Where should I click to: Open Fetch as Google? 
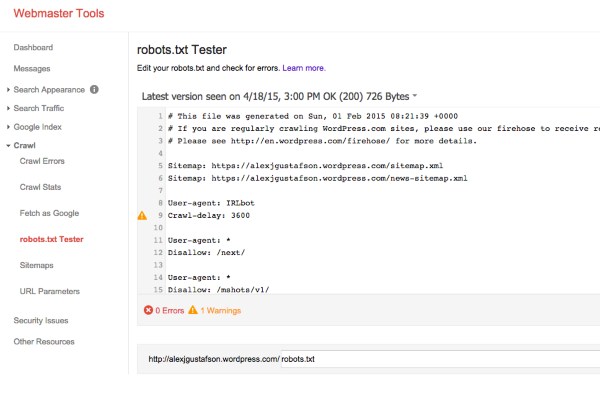49,213
